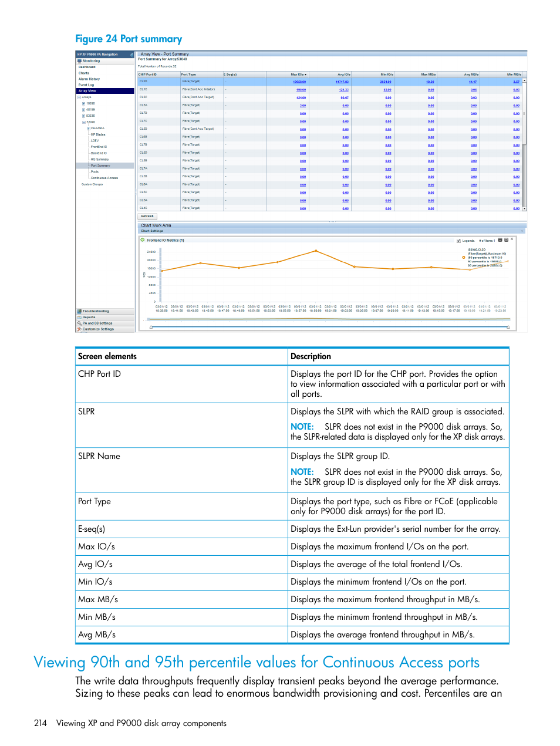Viewport: 560px width, 746px height.
Task: Open Alarm History in navigation
Action: point(89,79)
